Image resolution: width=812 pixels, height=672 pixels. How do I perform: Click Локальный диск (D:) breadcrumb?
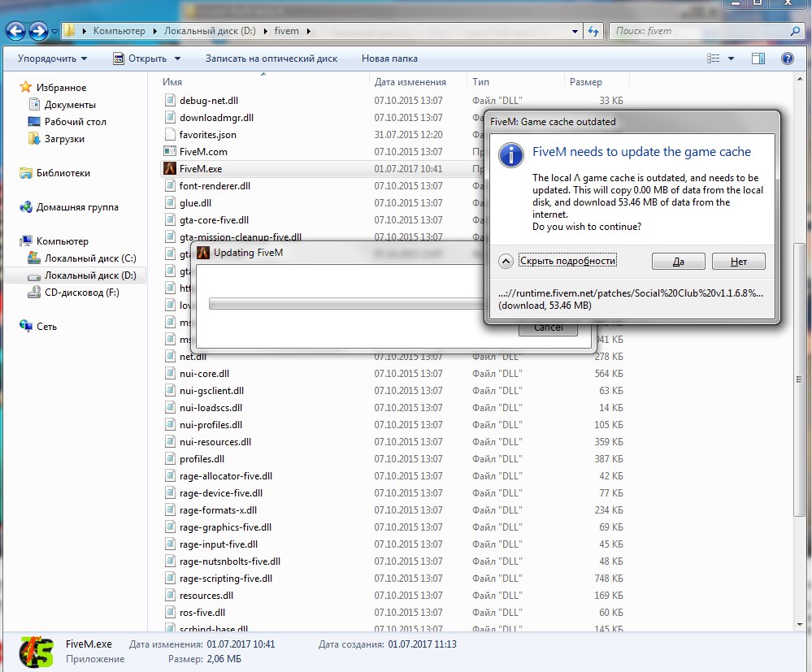210,31
